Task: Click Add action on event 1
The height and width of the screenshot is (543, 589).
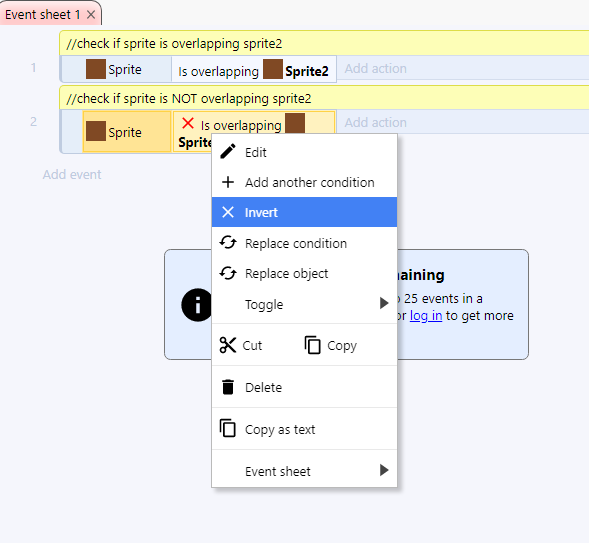Action: click(x=376, y=68)
